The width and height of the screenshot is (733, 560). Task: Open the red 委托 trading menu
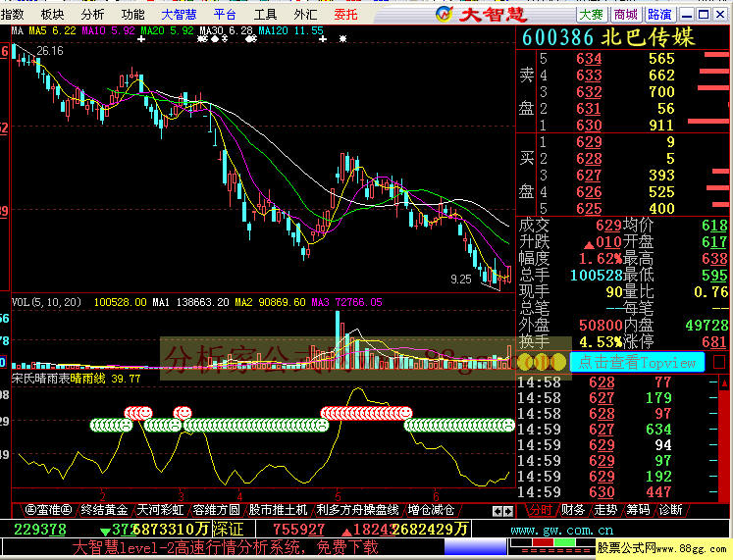point(346,15)
